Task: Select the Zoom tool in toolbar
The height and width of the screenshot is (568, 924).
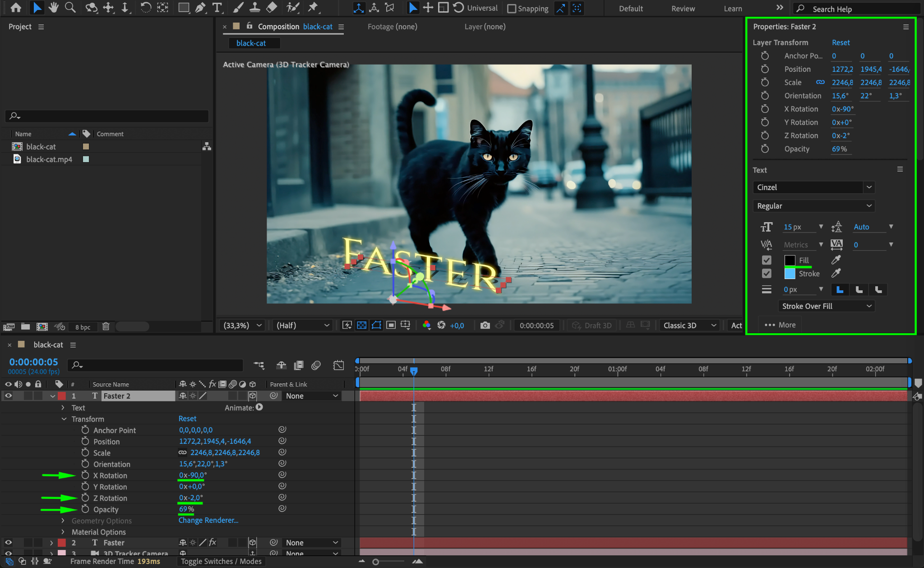Action: click(70, 8)
